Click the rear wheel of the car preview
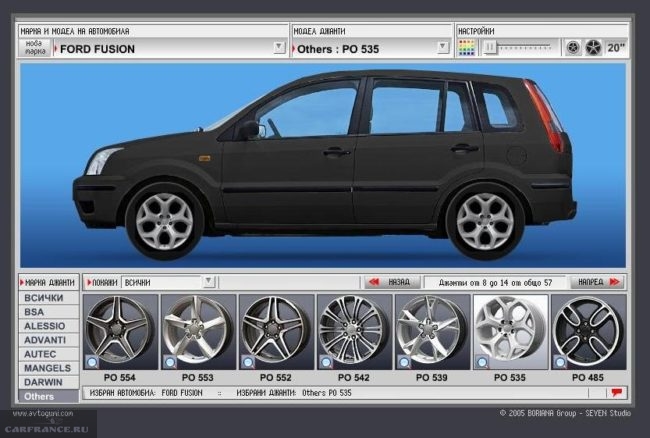This screenshot has width=650, height=438. click(485, 221)
